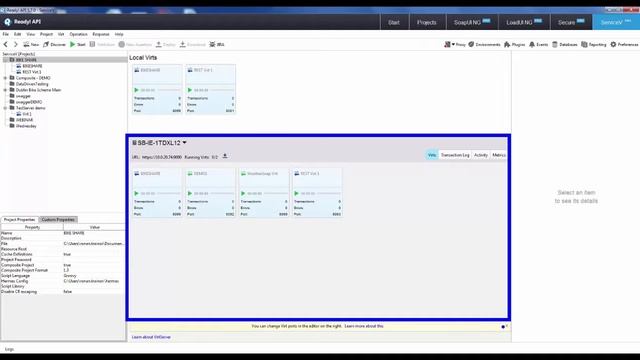Switch to the Custom Properties tab

[x=58, y=220]
